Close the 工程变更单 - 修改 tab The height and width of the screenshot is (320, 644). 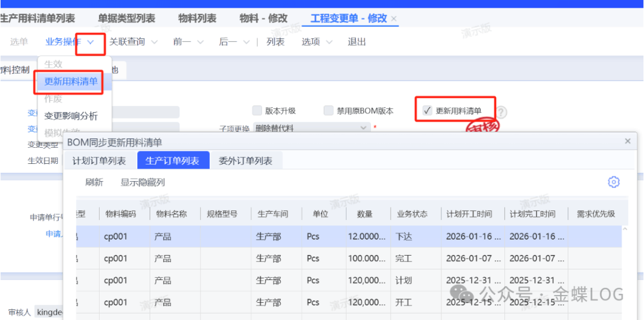coord(394,18)
